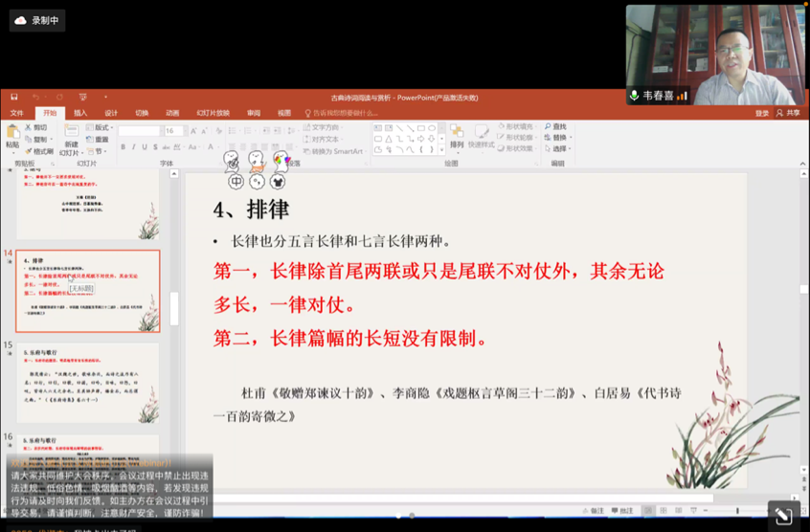
Task: Switch to slide sorter view icon
Action: [x=664, y=510]
